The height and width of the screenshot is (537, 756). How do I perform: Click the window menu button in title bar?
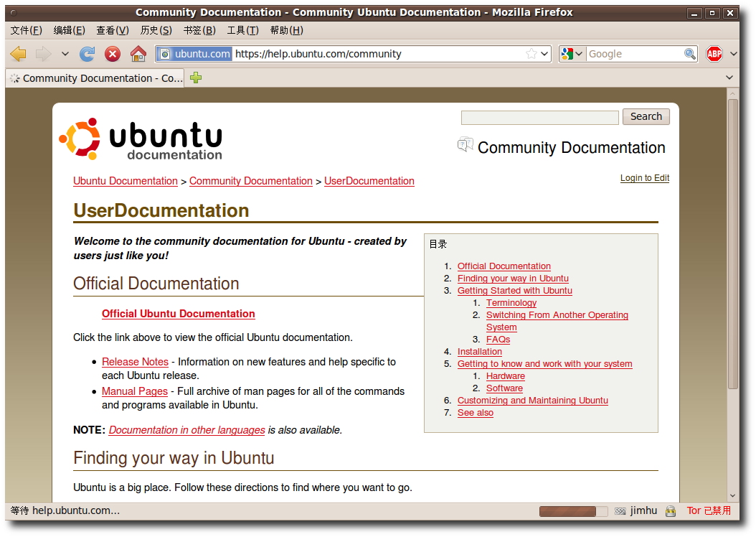pyautogui.click(x=14, y=13)
